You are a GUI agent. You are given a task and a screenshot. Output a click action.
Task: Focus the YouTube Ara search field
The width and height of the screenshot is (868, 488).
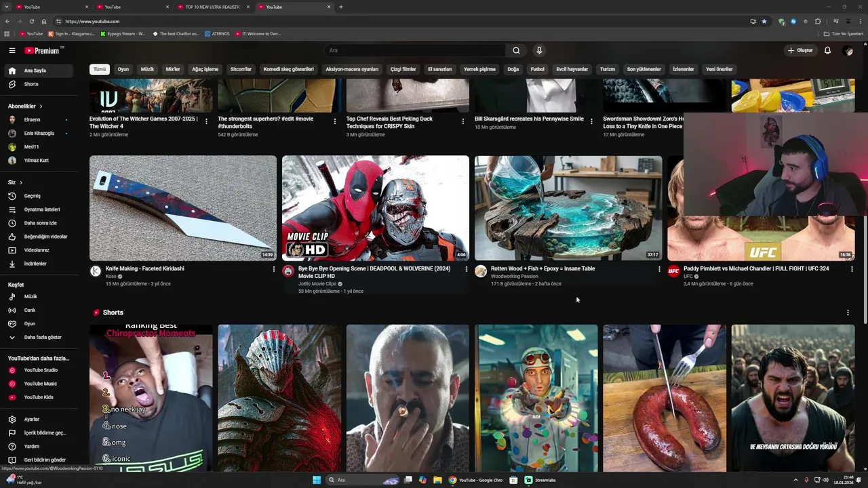pos(415,50)
